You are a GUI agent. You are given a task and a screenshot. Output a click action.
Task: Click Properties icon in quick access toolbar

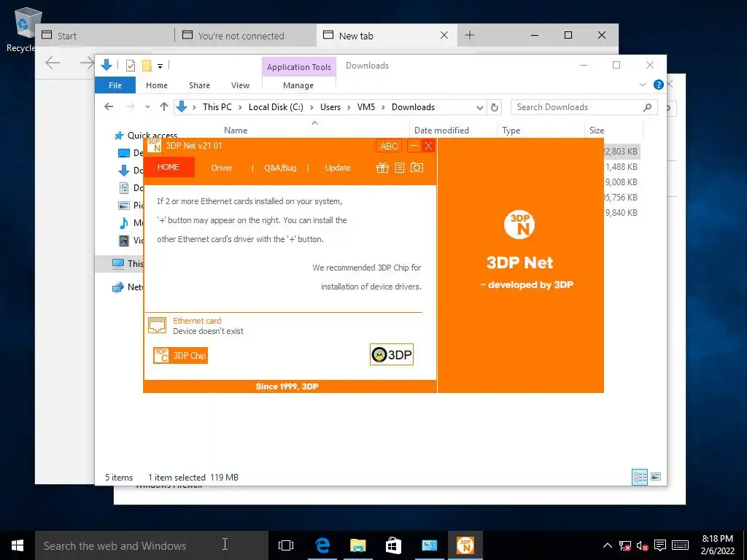[x=130, y=66]
